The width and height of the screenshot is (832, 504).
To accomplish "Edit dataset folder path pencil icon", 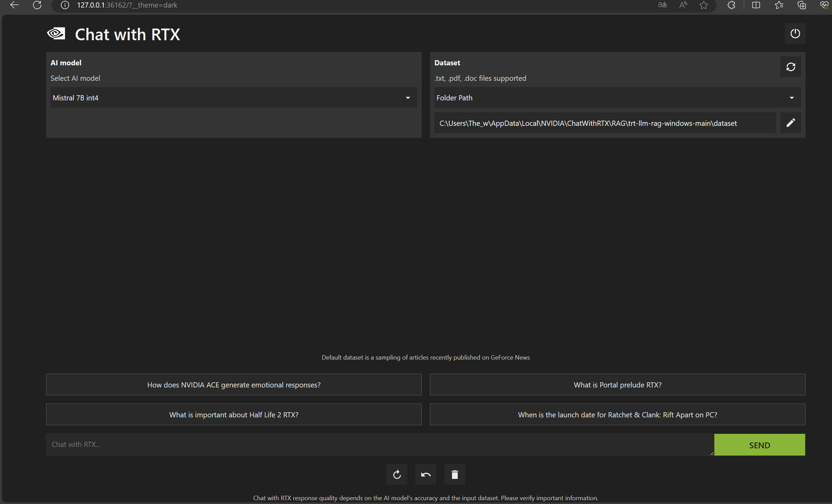I will [790, 123].
